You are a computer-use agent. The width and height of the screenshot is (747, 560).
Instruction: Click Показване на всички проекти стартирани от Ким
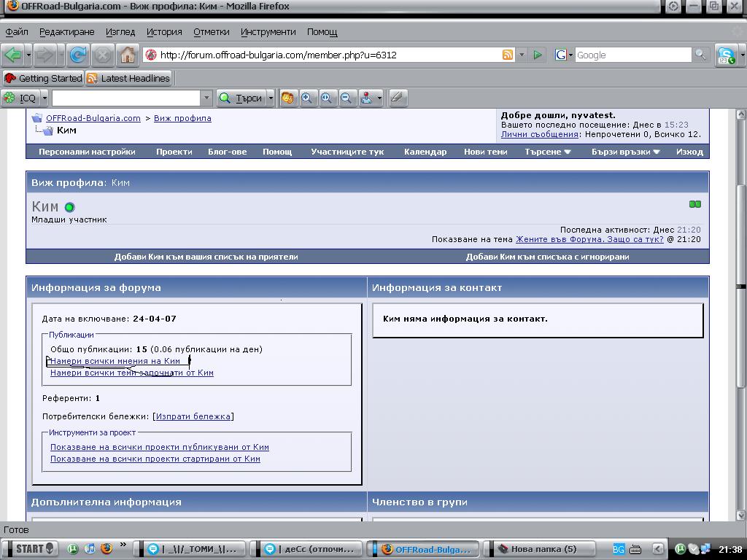click(x=155, y=459)
